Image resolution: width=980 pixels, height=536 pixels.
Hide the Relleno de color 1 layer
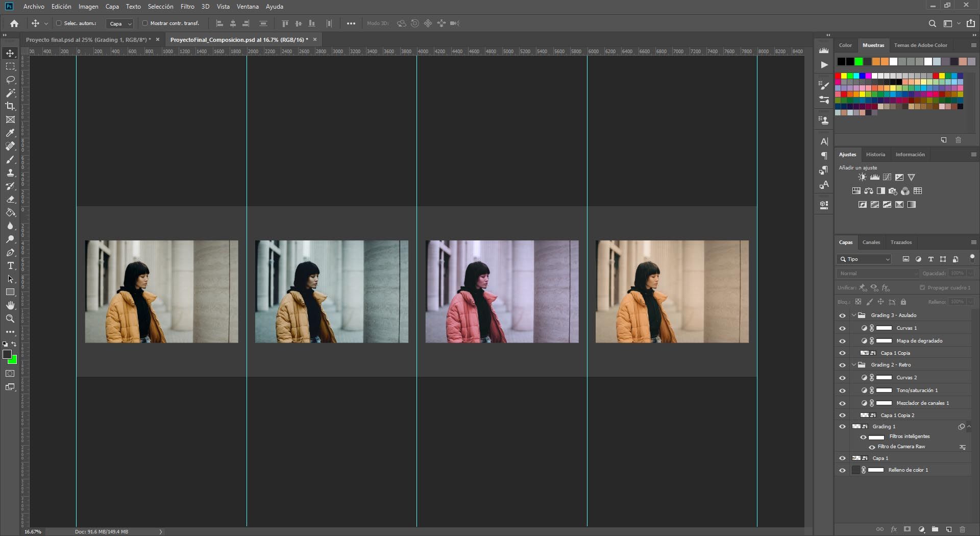842,470
